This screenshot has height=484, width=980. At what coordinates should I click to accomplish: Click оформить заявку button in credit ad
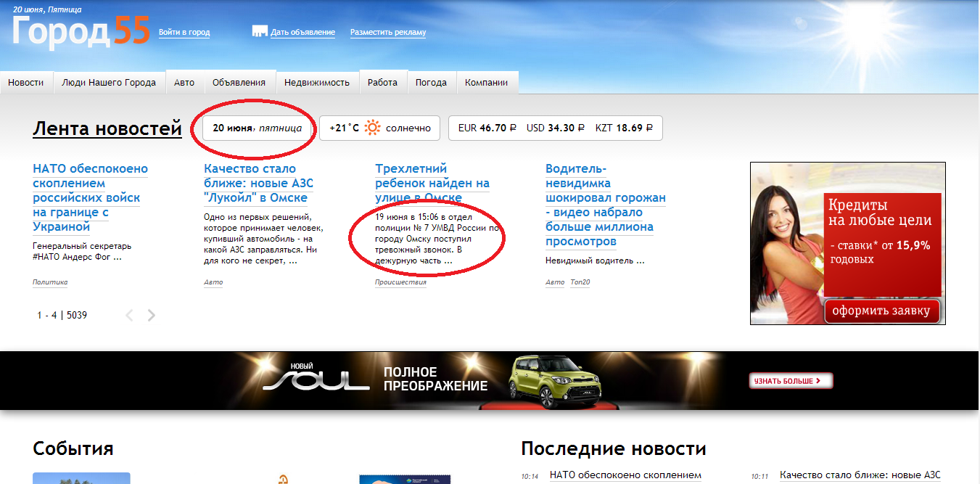[881, 312]
